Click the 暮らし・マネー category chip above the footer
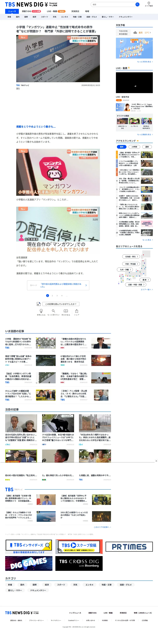Image resolution: width=158 pixels, height=644 pixels. 15,590
